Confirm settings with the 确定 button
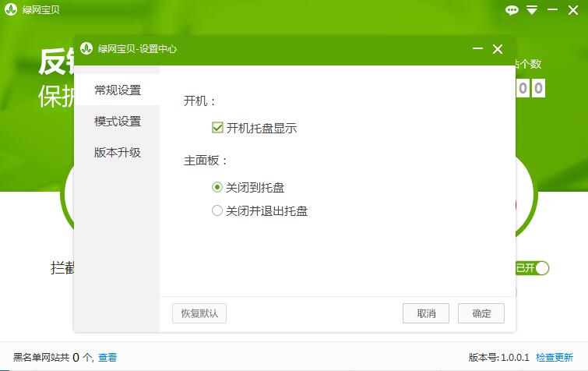The height and width of the screenshot is (371, 588). [481, 313]
